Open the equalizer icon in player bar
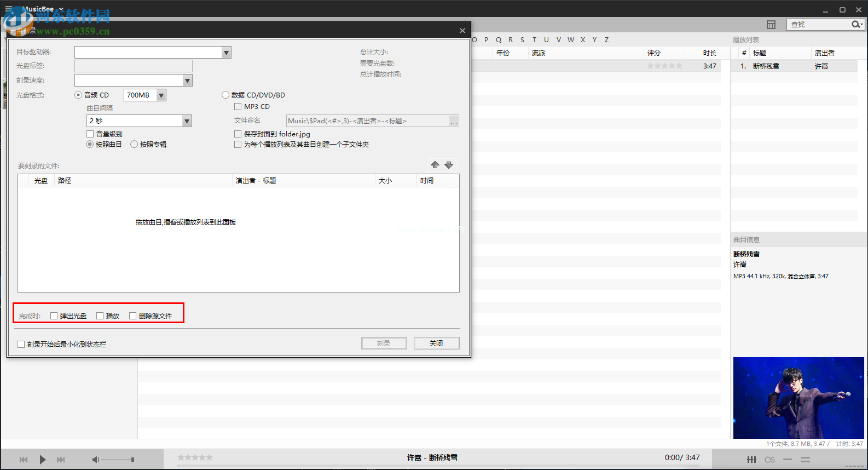868x470 pixels. pos(752,460)
